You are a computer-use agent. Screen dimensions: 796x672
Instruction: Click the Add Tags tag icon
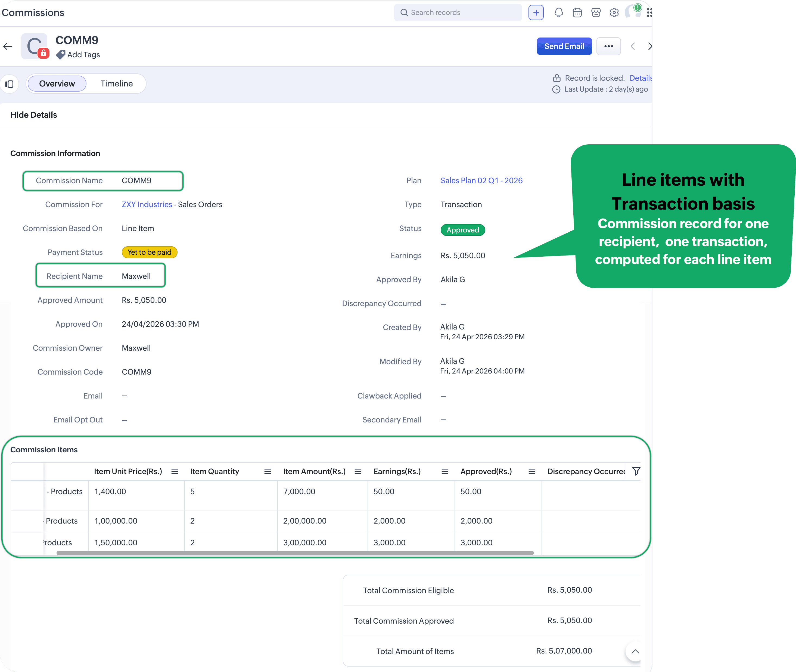click(61, 55)
